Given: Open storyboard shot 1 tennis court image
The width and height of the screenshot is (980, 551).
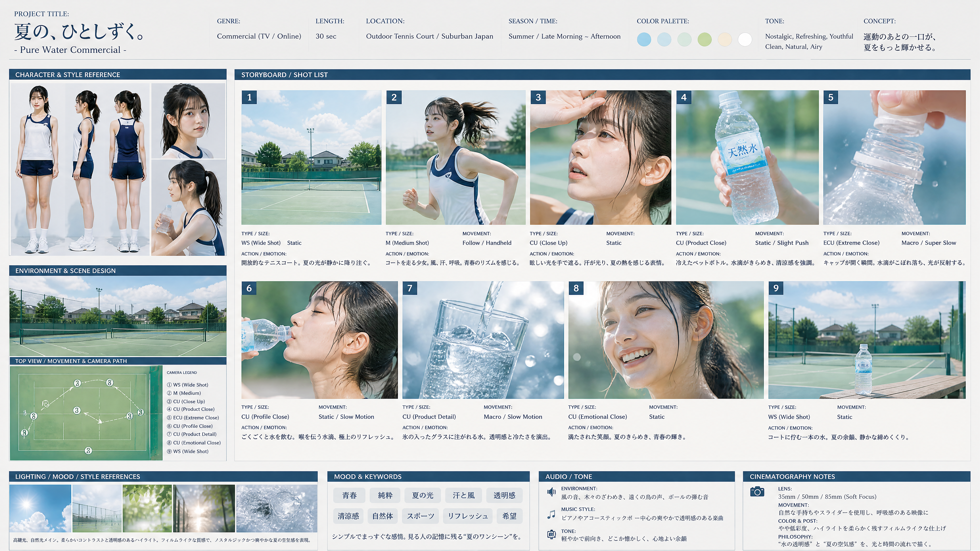Looking at the screenshot, I should (x=311, y=157).
